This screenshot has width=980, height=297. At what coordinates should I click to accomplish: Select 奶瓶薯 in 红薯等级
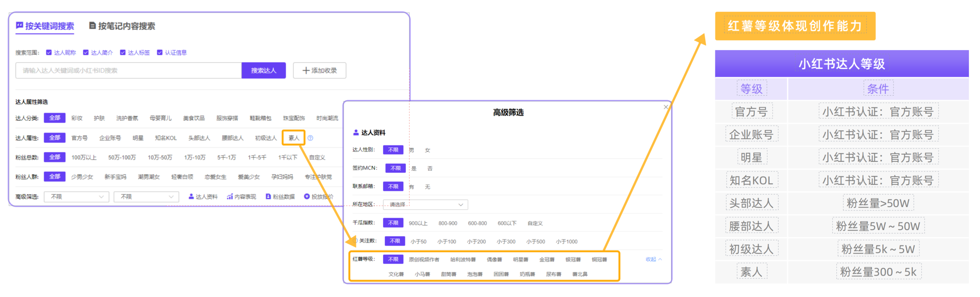[528, 274]
